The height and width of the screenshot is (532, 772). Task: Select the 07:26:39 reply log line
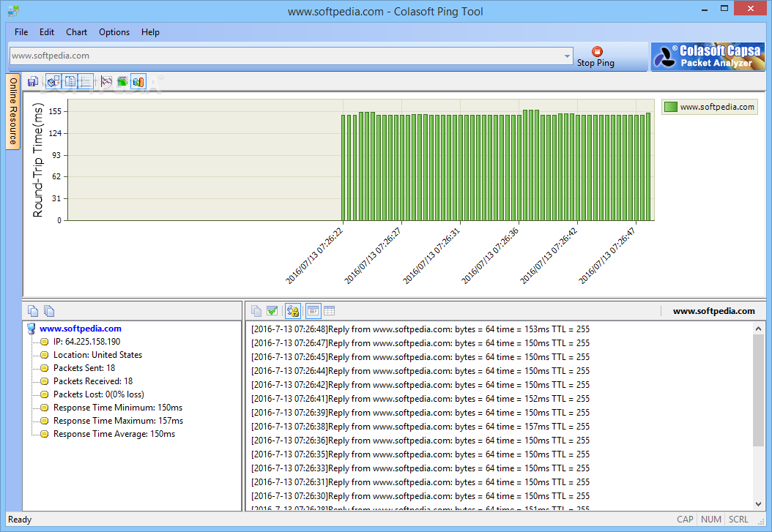point(420,413)
